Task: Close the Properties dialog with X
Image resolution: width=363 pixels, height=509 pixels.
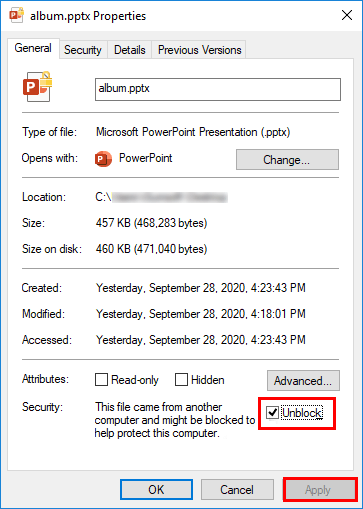Action: (347, 15)
